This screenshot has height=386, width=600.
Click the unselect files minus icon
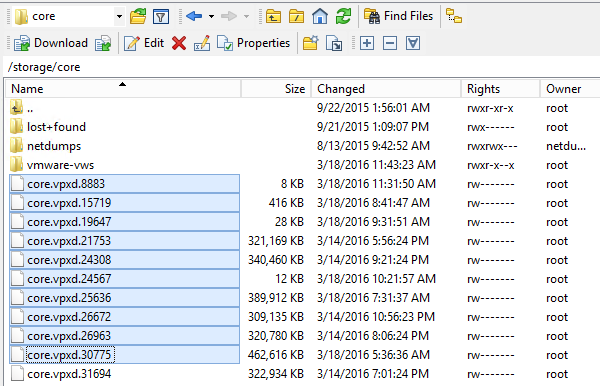coord(390,43)
